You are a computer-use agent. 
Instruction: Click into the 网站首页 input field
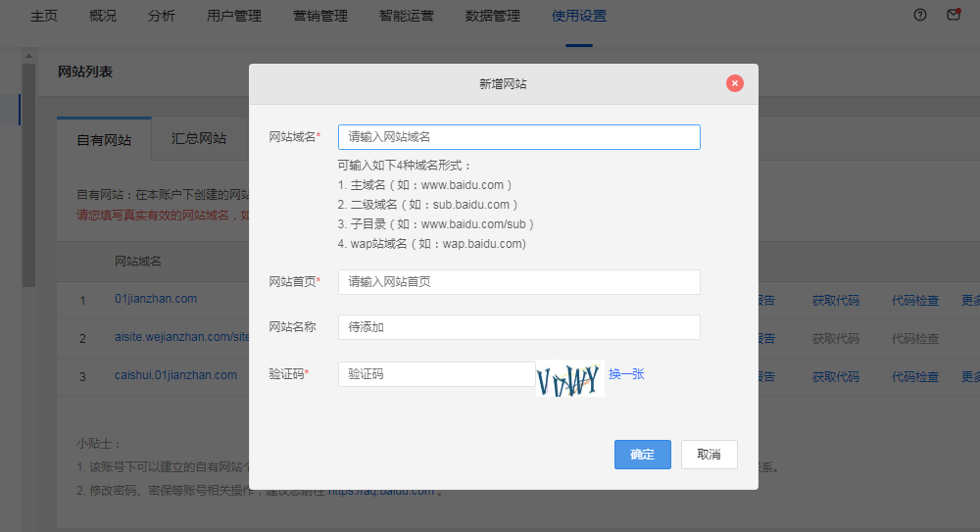coord(518,282)
